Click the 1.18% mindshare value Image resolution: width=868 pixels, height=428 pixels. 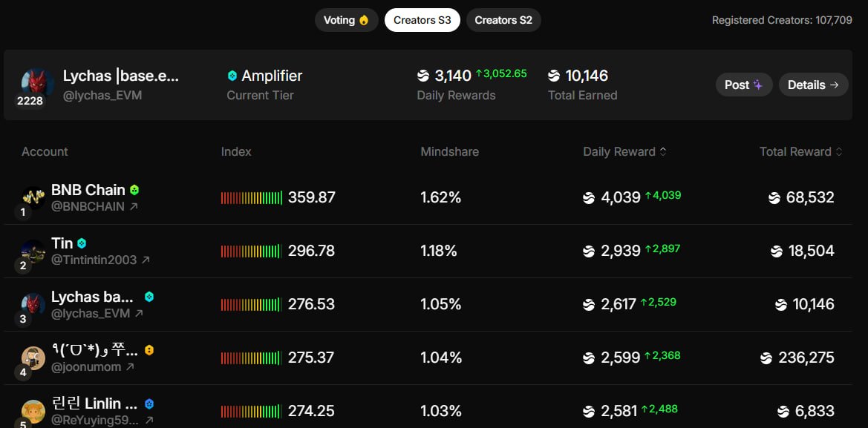pos(439,251)
